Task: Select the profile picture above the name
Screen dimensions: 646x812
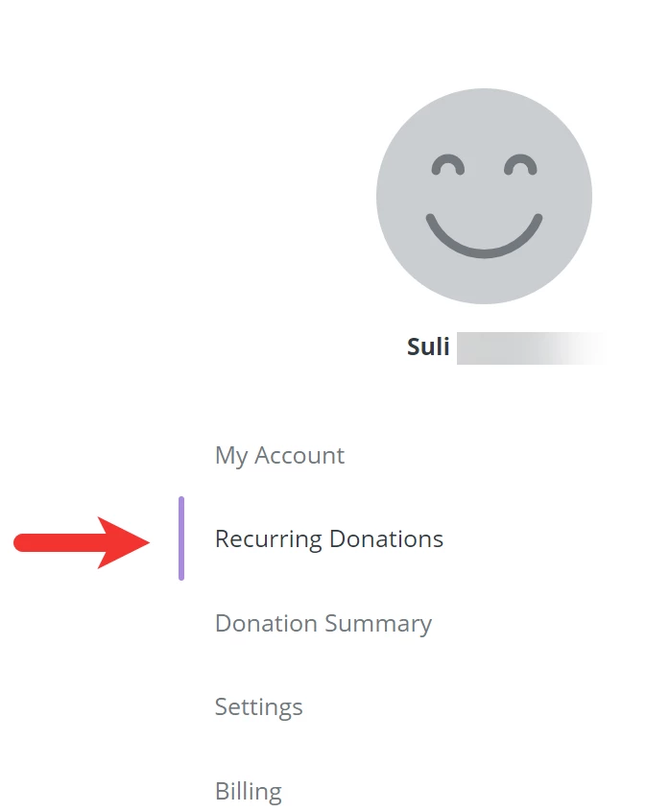Action: (483, 196)
